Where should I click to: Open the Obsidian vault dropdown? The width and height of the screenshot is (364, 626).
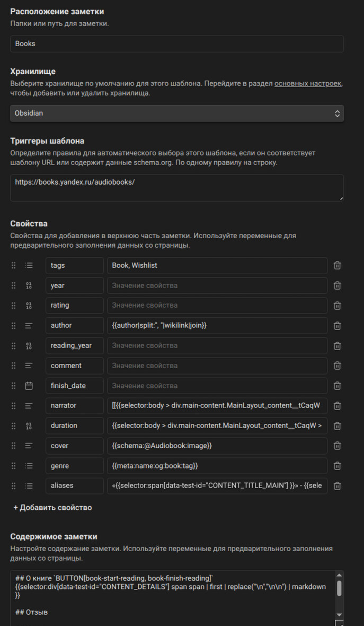[177, 113]
